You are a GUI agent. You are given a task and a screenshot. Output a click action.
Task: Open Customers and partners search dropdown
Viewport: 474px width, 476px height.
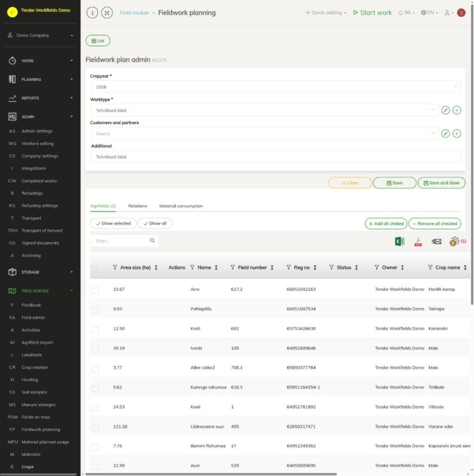pos(264,133)
